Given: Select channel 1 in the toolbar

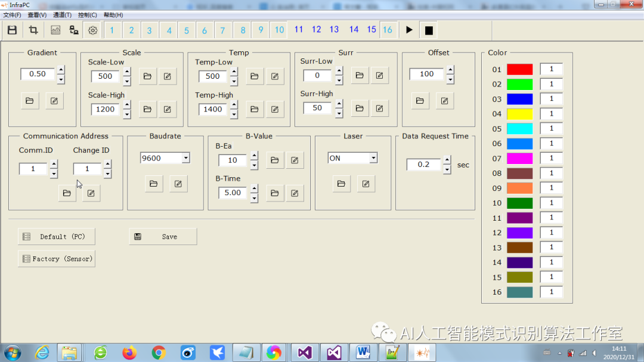Looking at the screenshot, I should [112, 30].
